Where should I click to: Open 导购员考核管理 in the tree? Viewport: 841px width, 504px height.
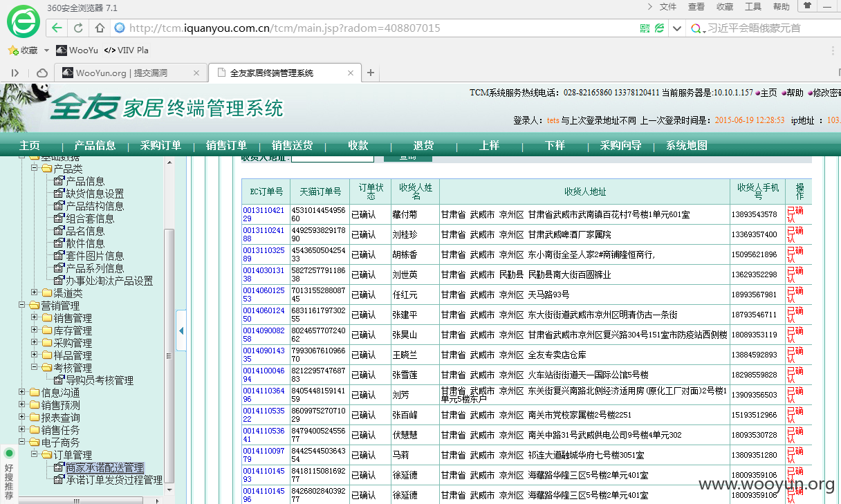[x=99, y=380]
